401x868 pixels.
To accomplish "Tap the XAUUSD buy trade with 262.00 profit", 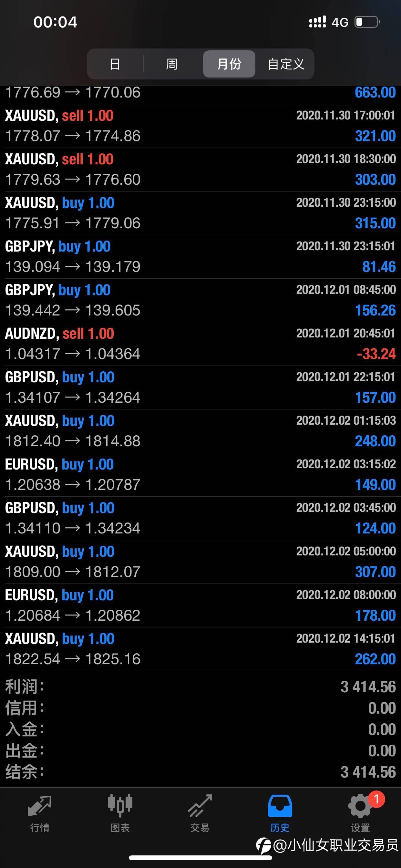I will pos(200,649).
